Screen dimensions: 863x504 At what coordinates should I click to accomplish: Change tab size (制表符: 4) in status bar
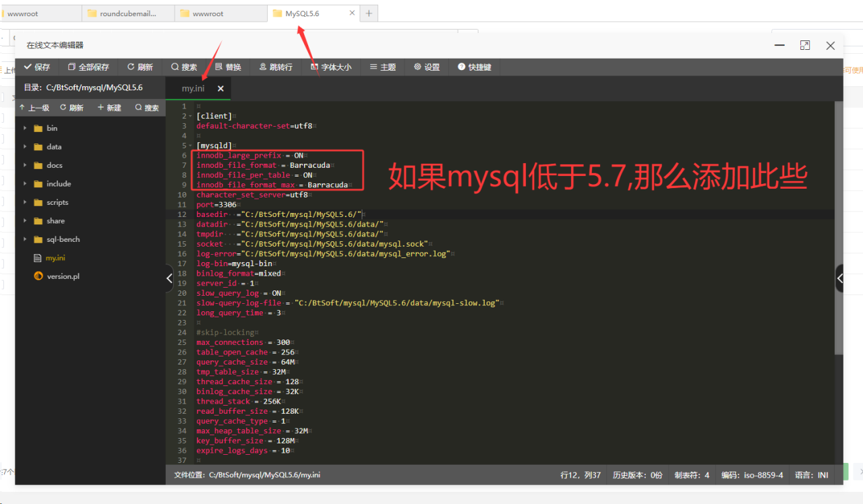692,475
